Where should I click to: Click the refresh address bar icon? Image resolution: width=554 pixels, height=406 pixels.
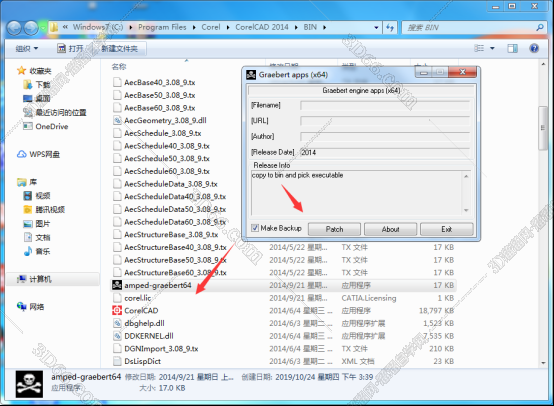390,27
